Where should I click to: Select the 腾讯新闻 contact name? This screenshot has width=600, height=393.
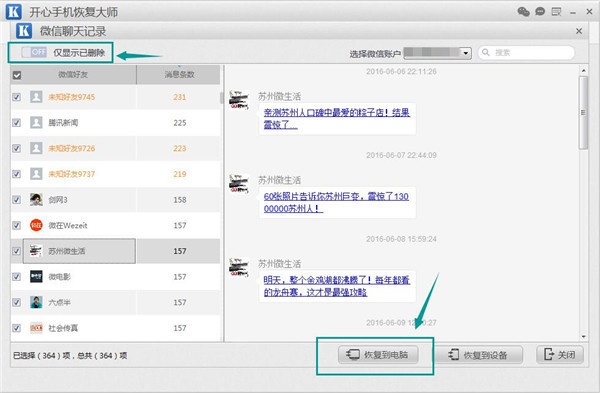tap(63, 122)
